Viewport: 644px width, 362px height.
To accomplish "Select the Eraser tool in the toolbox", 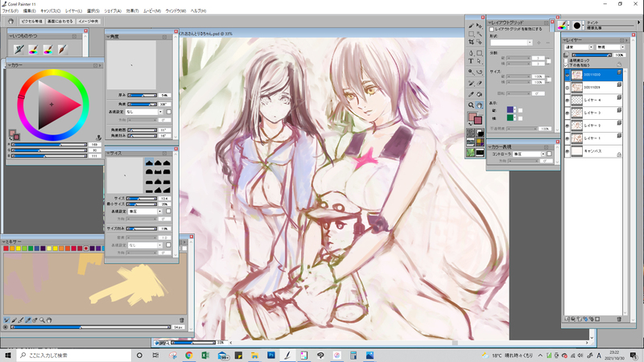I will [479, 84].
